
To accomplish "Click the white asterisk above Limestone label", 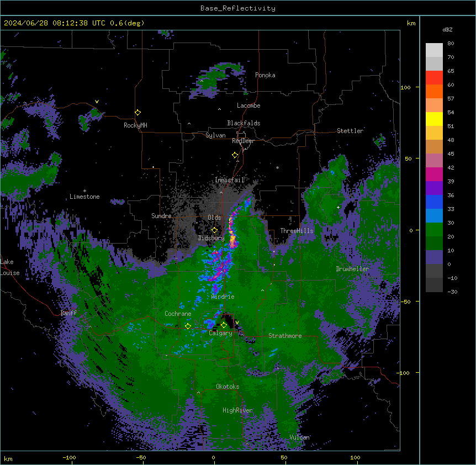I will coord(84,191).
